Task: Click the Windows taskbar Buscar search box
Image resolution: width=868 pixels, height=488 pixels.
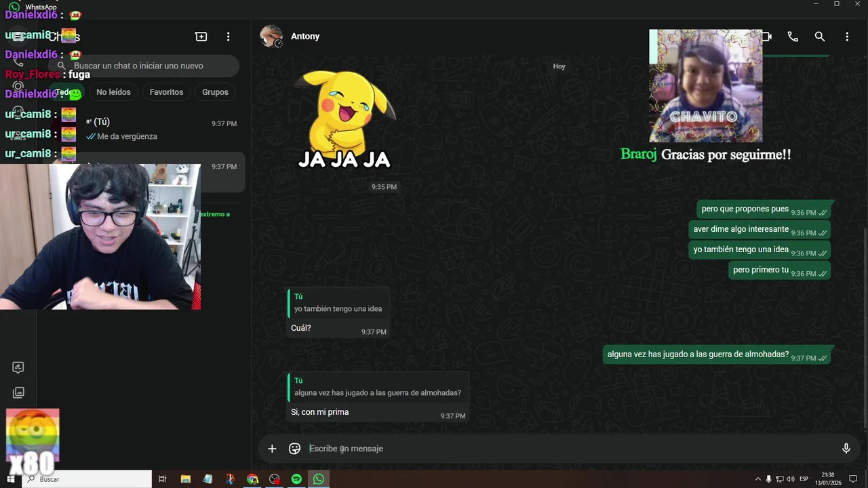Action: click(x=87, y=479)
